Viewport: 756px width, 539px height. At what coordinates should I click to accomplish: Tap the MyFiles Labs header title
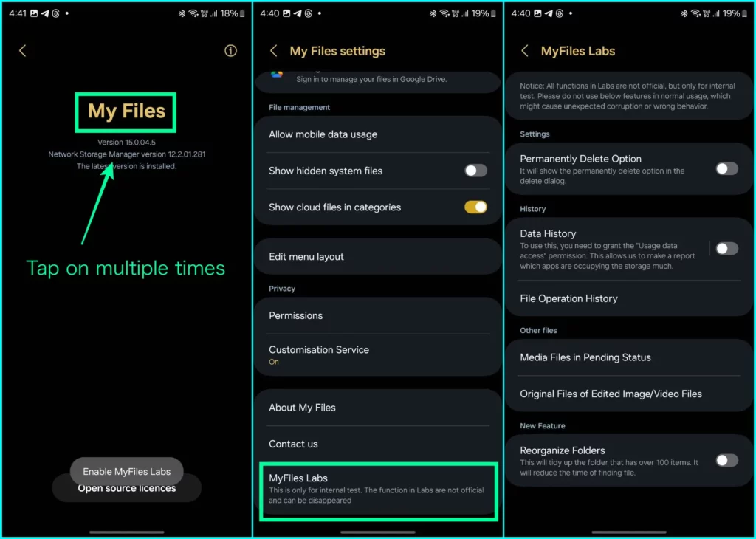tap(577, 51)
